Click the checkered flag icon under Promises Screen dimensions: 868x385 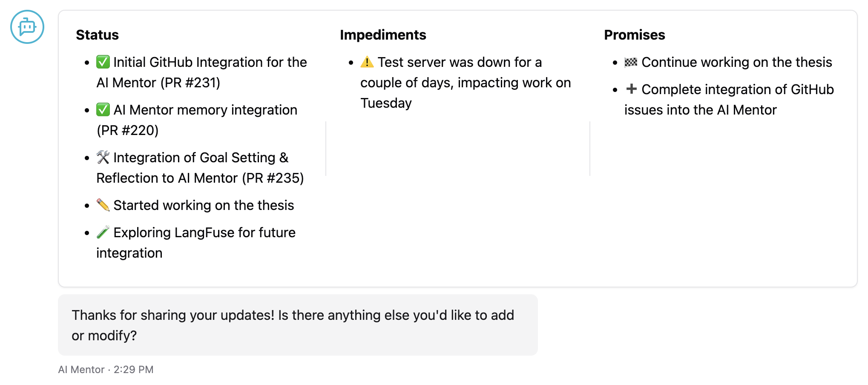coord(630,62)
